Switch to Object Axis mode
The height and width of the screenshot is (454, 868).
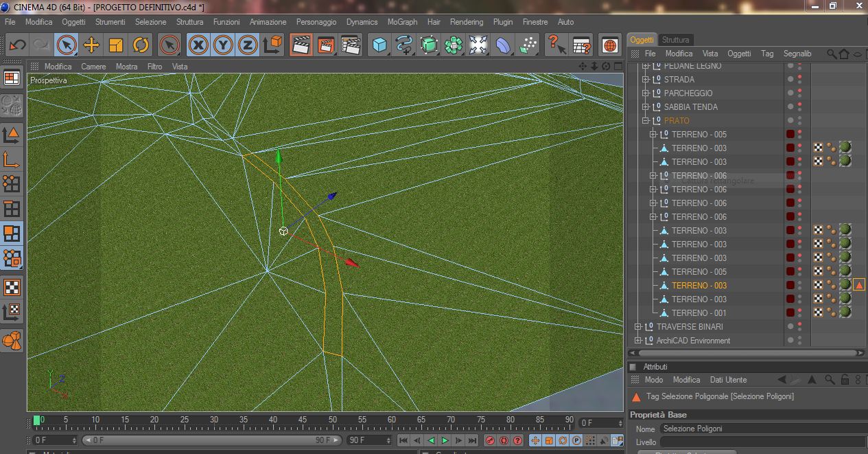pyautogui.click(x=12, y=160)
